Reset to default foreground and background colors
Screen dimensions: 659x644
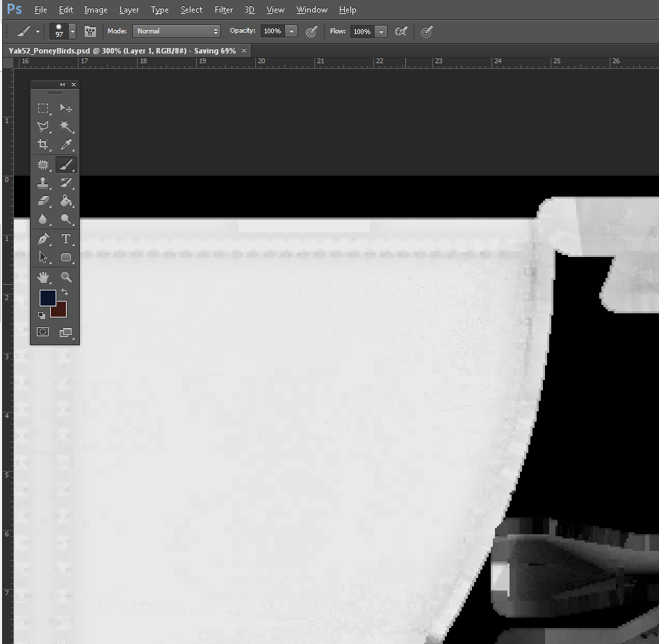pyautogui.click(x=42, y=315)
